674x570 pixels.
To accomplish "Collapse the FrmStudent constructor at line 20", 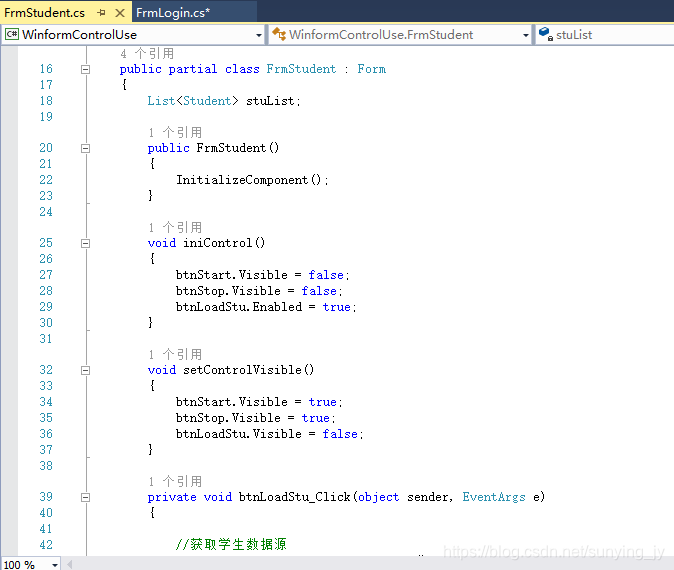I will (x=86, y=148).
